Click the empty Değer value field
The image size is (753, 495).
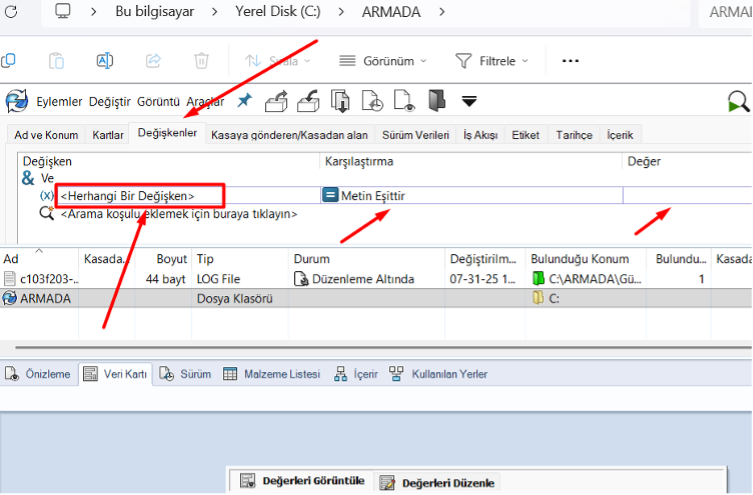pos(687,195)
